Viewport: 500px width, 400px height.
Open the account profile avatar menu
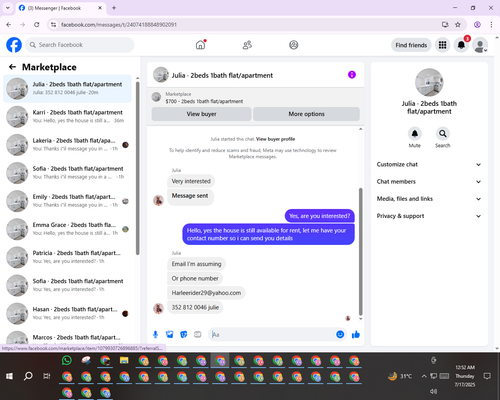pos(480,45)
